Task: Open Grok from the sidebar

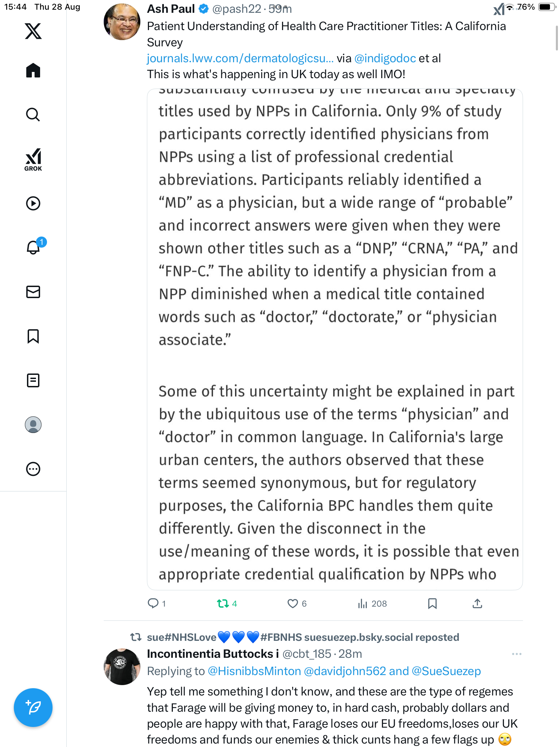Action: (33, 160)
